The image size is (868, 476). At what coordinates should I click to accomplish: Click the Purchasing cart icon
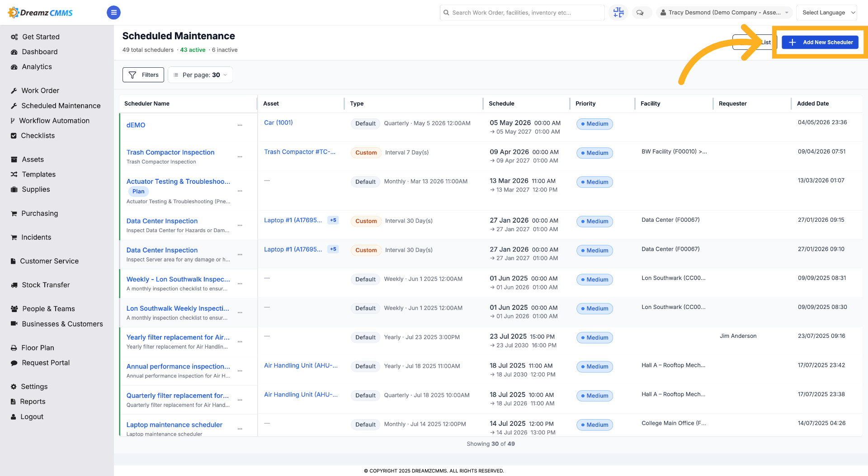[x=14, y=213]
